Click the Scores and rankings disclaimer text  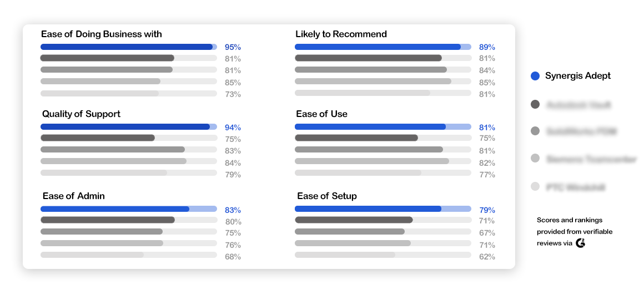click(x=575, y=232)
